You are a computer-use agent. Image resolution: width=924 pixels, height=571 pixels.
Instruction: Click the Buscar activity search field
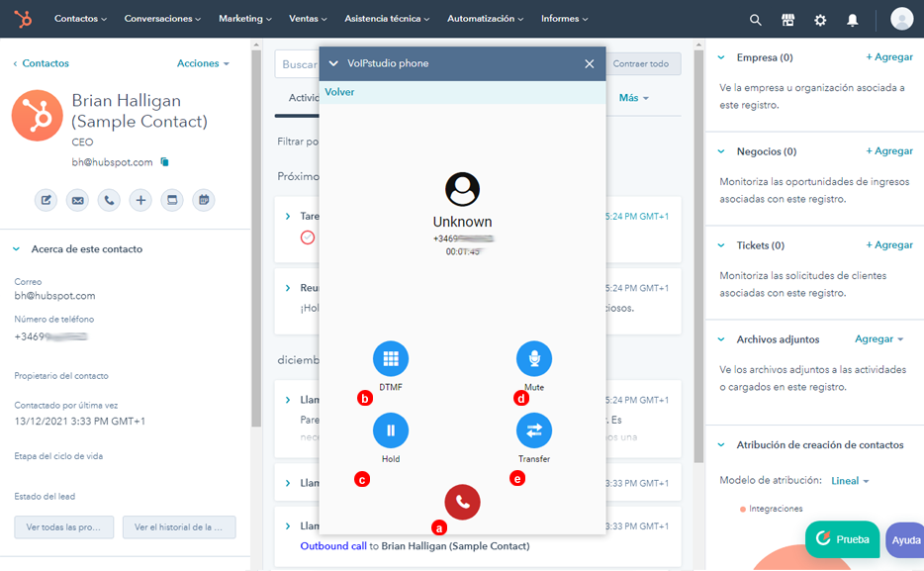point(297,64)
